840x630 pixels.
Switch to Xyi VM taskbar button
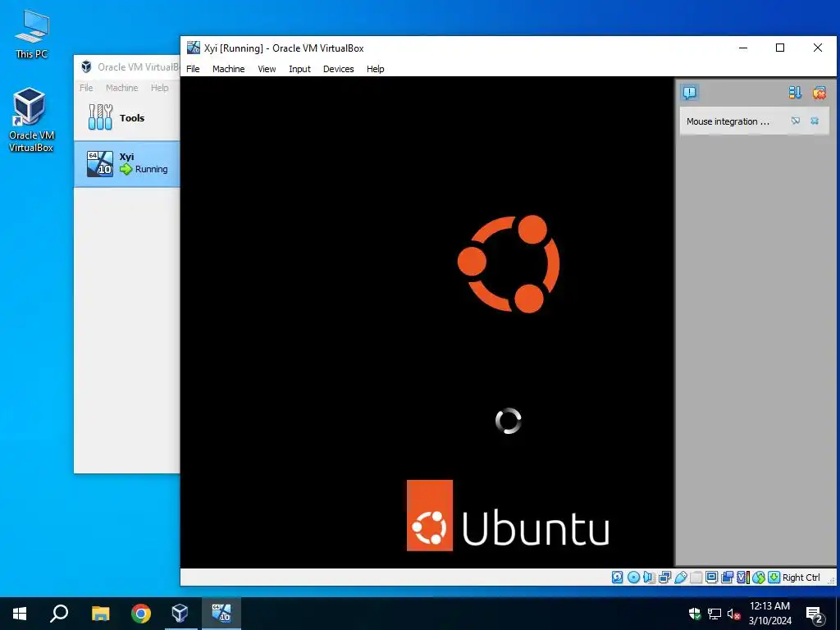click(x=221, y=614)
